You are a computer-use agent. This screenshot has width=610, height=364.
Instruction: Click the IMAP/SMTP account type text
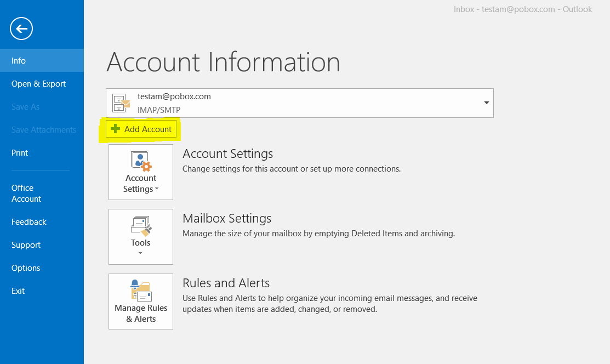point(159,110)
